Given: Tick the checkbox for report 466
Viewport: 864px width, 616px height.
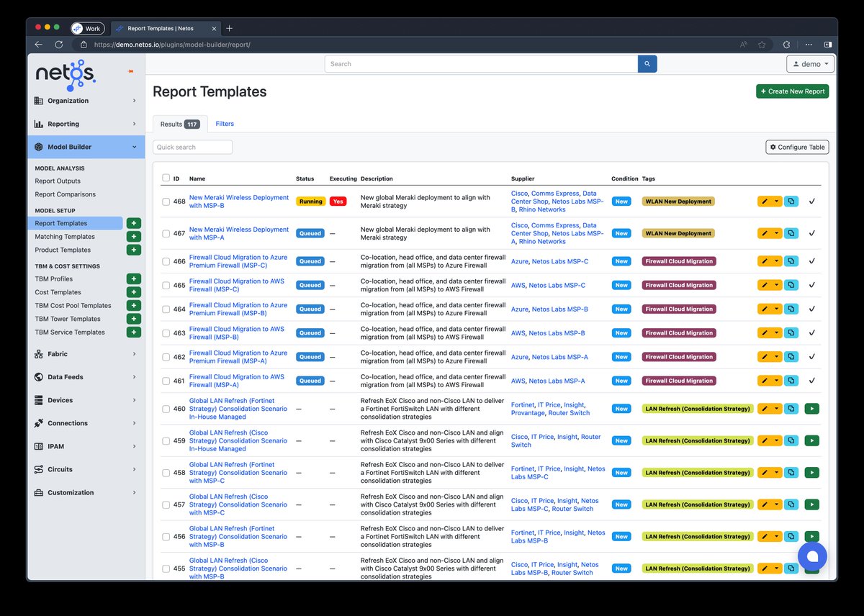Looking at the screenshot, I should coord(166,261).
